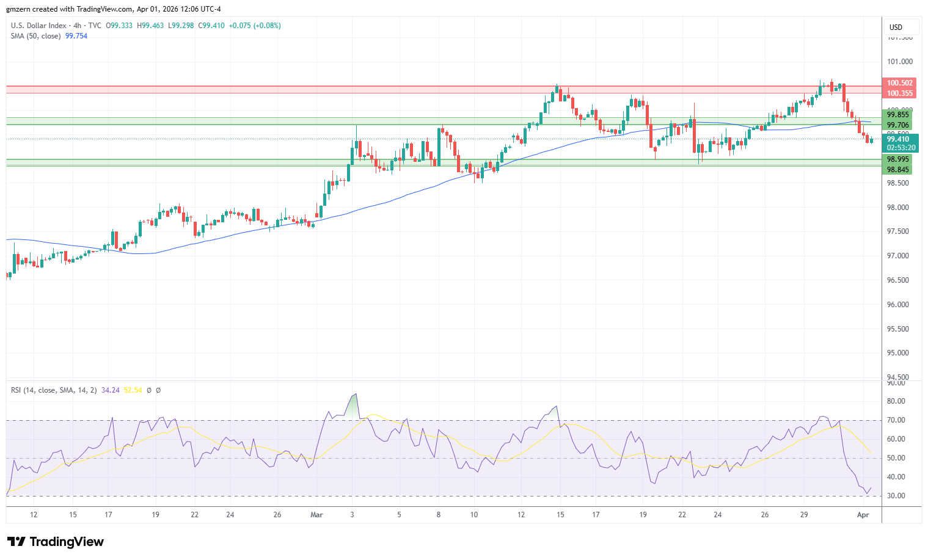Select the red 100.355 price label

(x=899, y=93)
